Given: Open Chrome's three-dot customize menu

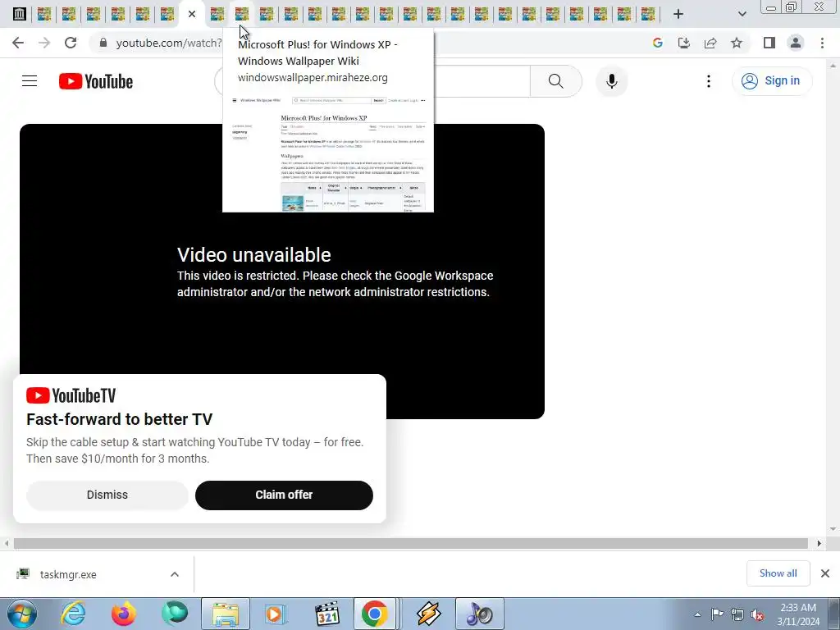Looking at the screenshot, I should pos(822,43).
